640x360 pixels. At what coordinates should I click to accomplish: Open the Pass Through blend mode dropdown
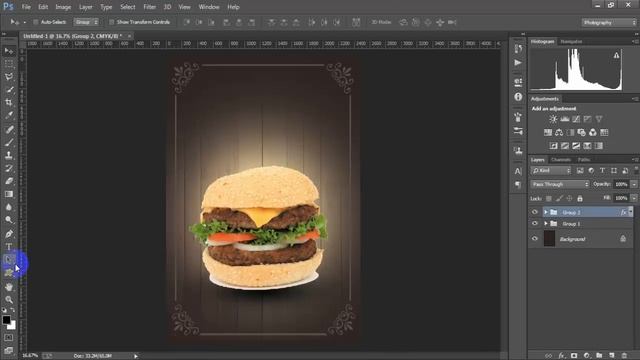coord(560,184)
